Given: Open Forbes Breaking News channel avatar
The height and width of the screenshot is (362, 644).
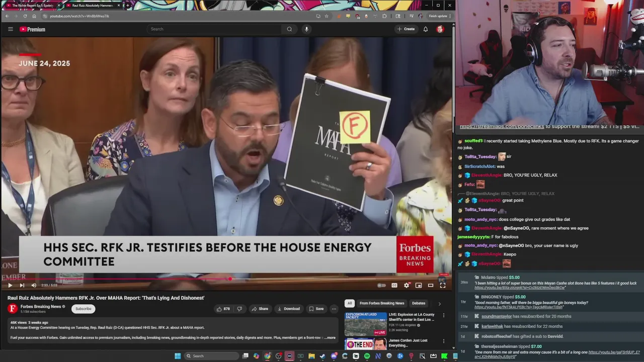Looking at the screenshot, I should [x=13, y=309].
